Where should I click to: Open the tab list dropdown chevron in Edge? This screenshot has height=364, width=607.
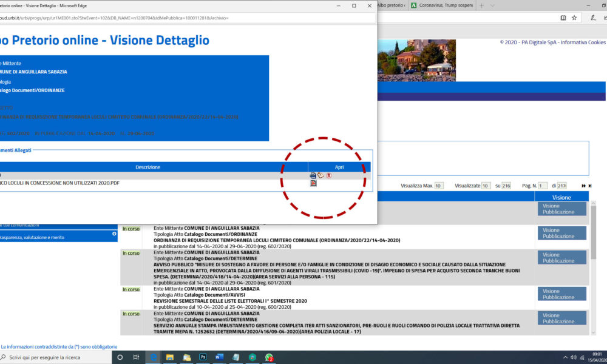(492, 5)
